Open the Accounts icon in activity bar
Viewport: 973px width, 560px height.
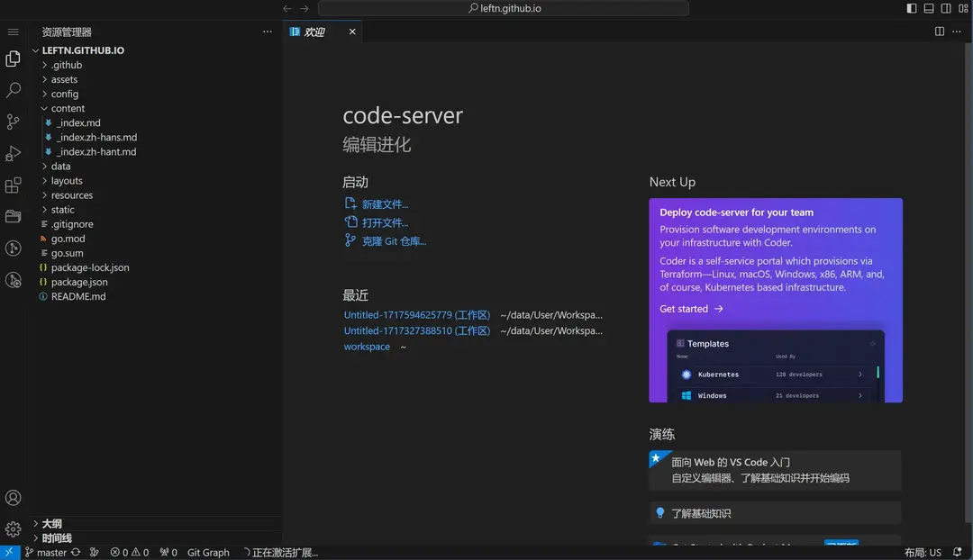point(14,498)
